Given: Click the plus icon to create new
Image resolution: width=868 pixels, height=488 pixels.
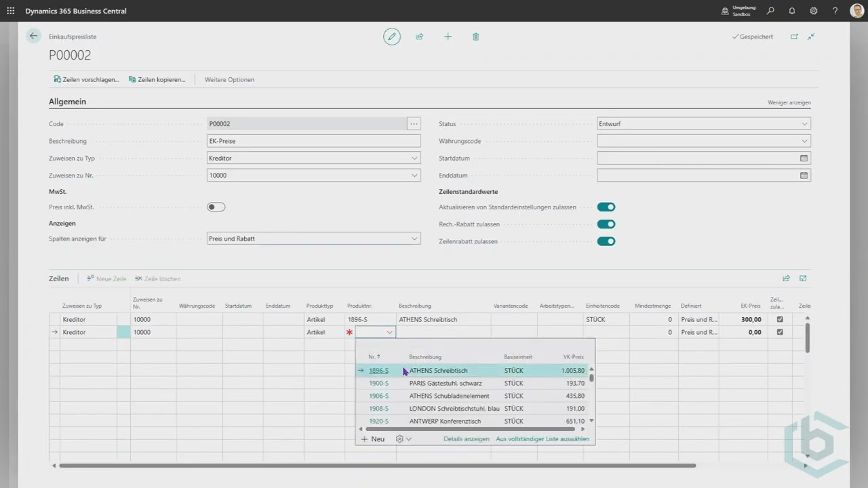Looking at the screenshot, I should 448,37.
